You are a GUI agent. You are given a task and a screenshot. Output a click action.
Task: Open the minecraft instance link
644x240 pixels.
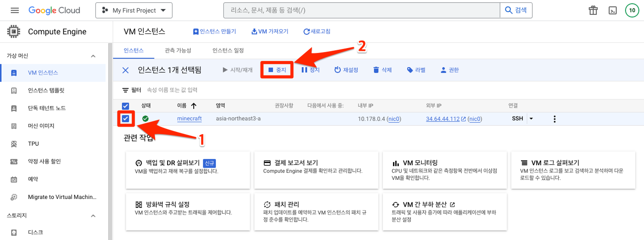pyautogui.click(x=189, y=119)
